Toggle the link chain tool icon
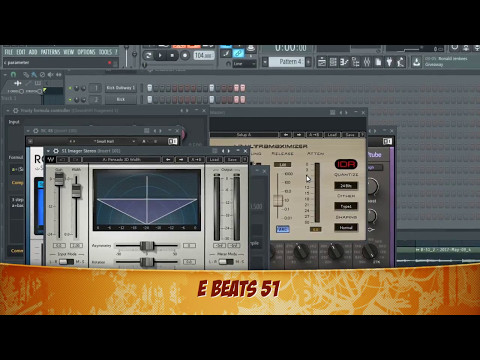 [238, 54]
